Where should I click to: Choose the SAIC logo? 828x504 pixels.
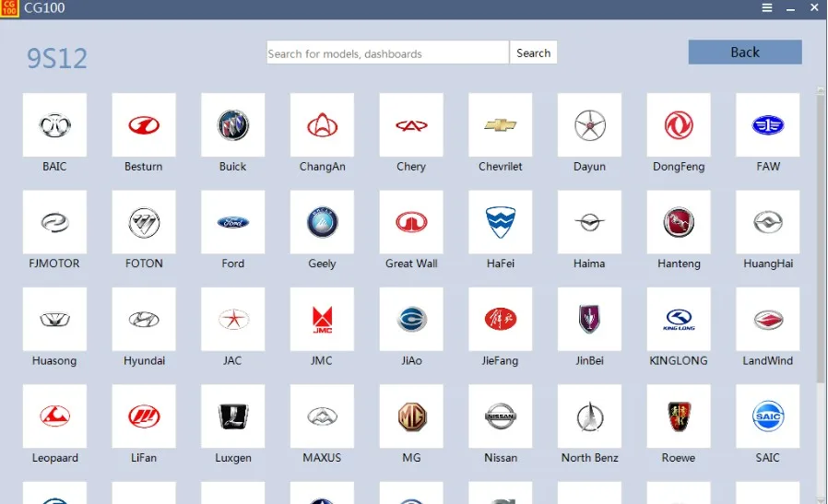point(768,416)
